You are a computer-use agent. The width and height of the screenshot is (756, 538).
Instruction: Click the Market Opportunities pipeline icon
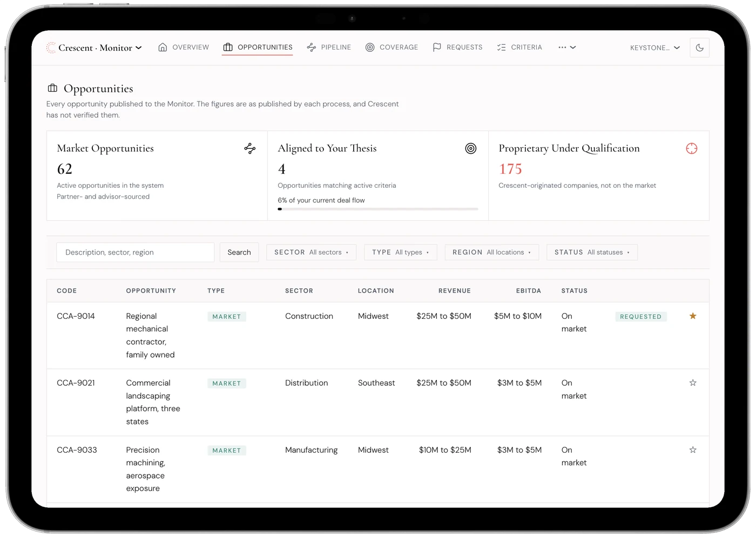point(249,148)
